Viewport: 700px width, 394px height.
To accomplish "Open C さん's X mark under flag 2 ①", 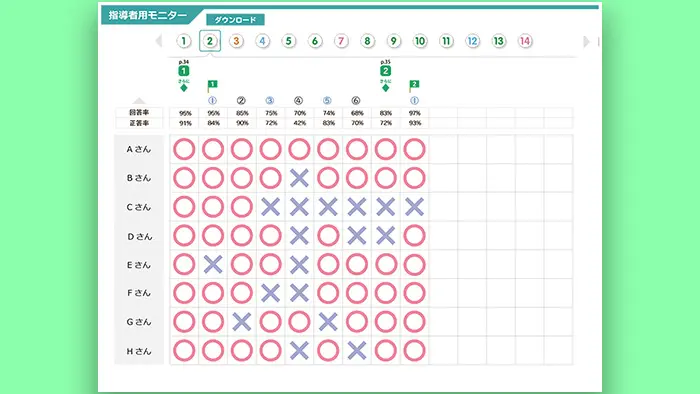I will [x=414, y=207].
